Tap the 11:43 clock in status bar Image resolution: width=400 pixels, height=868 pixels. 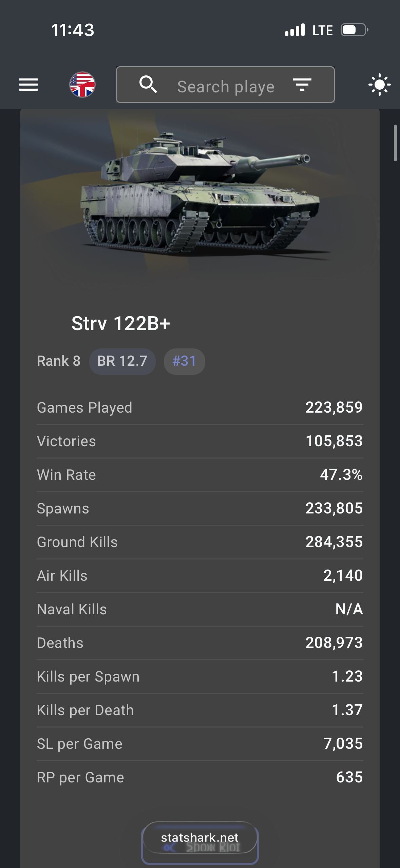point(73,30)
